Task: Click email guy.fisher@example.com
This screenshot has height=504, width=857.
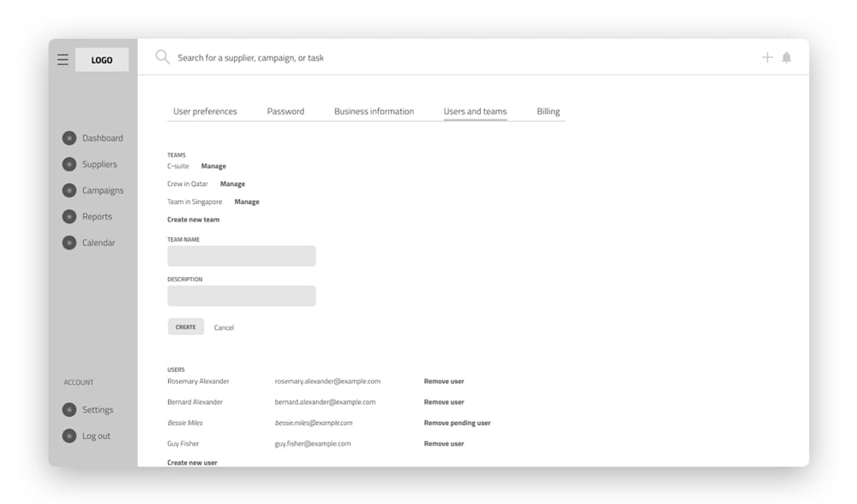Action: [x=313, y=444]
